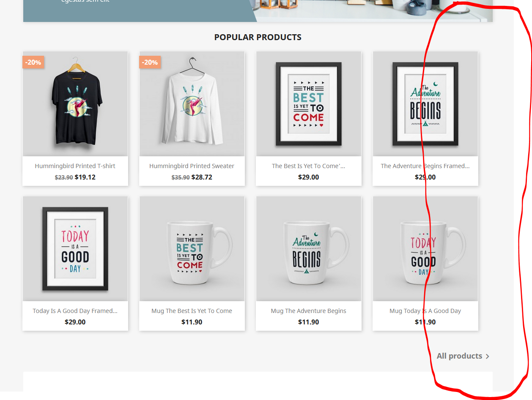Click the chevron arrow next to All products
This screenshot has height=400, width=532.
tap(488, 356)
